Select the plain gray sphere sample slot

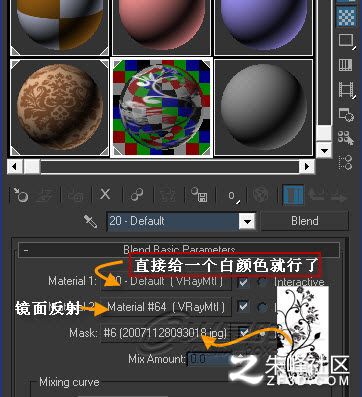(263, 108)
